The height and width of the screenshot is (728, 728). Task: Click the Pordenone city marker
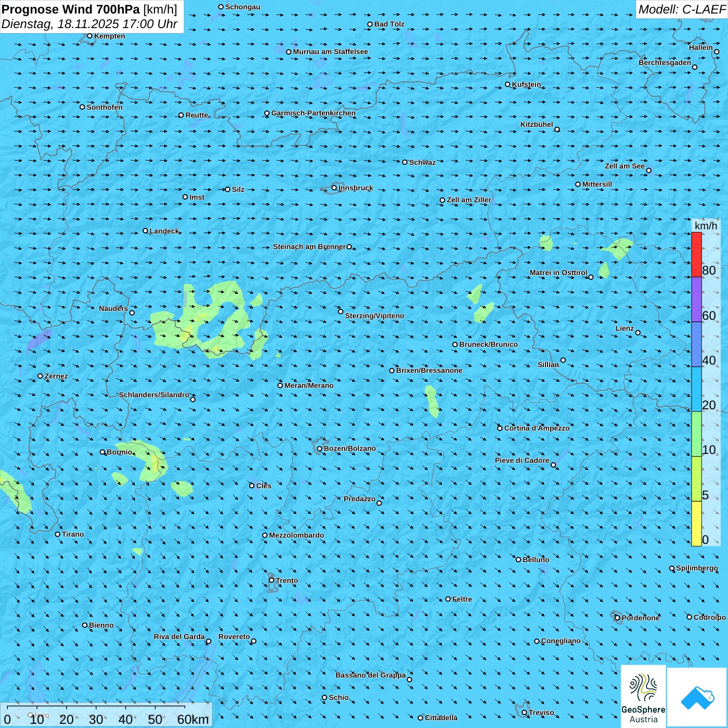click(x=617, y=618)
